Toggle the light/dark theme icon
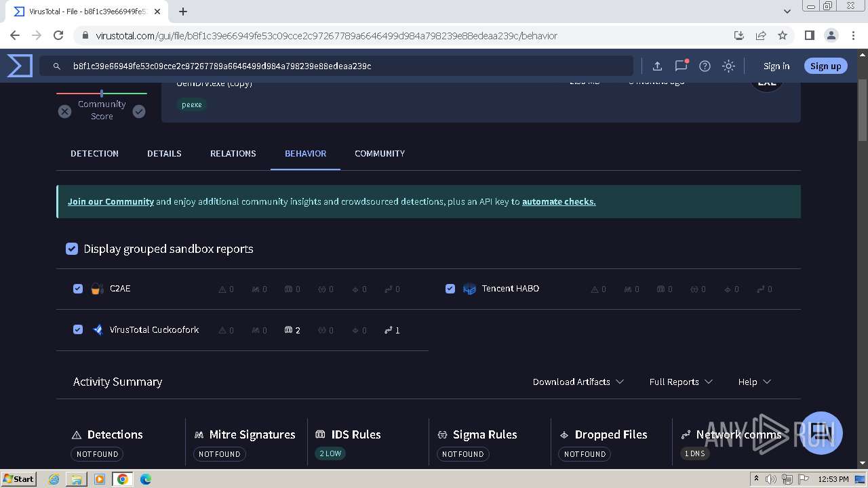Screen dimensions: 868x488 pos(728,66)
